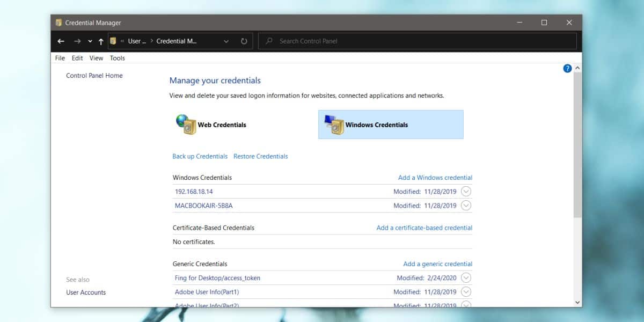Screen dimensions: 644x322
Task: Select Windows Credentials label
Action: (377, 125)
